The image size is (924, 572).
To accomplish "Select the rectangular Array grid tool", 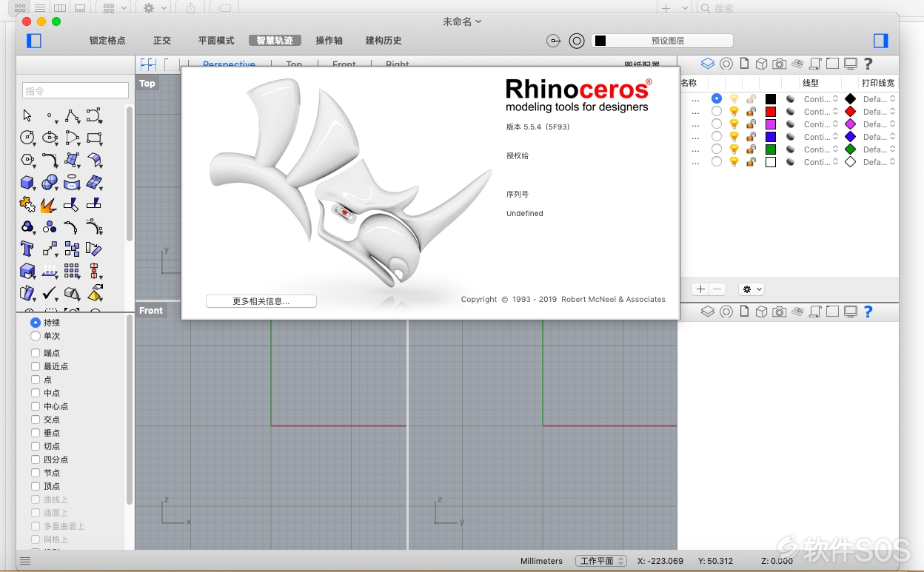I will pos(72,271).
